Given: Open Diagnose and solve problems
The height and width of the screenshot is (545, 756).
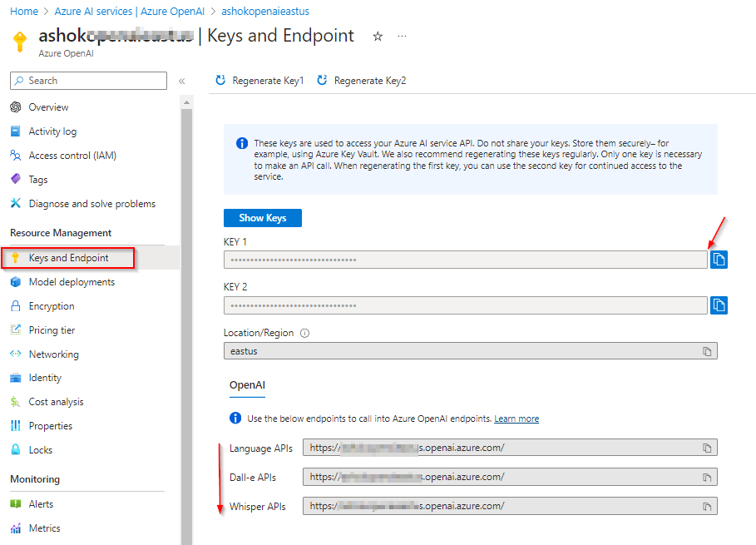Looking at the screenshot, I should (x=91, y=204).
